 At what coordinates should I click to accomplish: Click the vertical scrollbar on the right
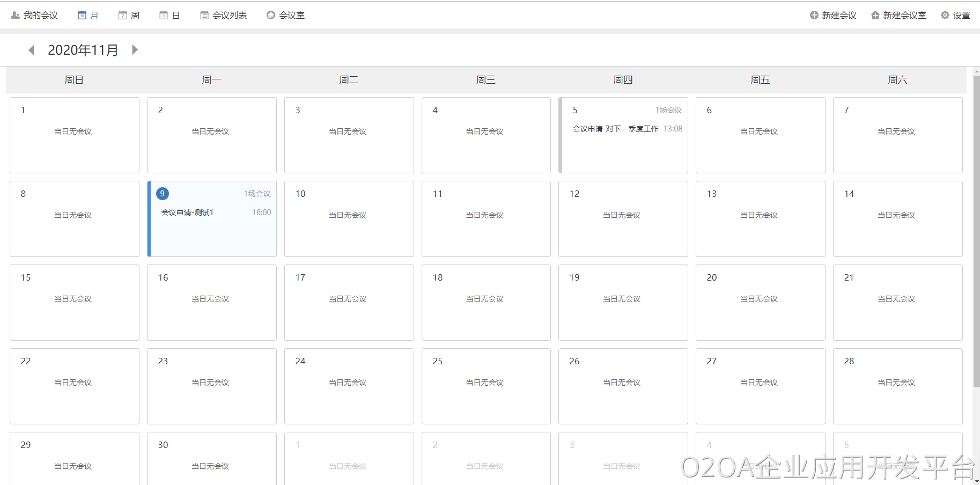pos(976,231)
